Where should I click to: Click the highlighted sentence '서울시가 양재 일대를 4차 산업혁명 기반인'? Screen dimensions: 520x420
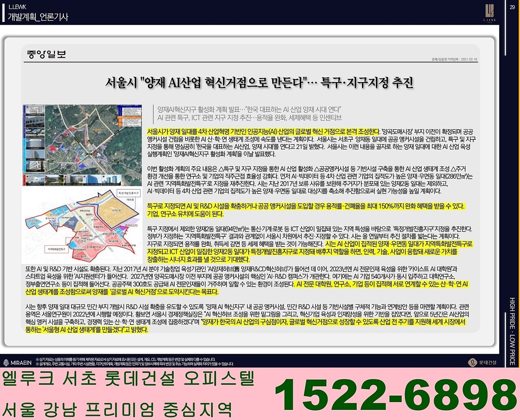pyautogui.click(x=263, y=132)
